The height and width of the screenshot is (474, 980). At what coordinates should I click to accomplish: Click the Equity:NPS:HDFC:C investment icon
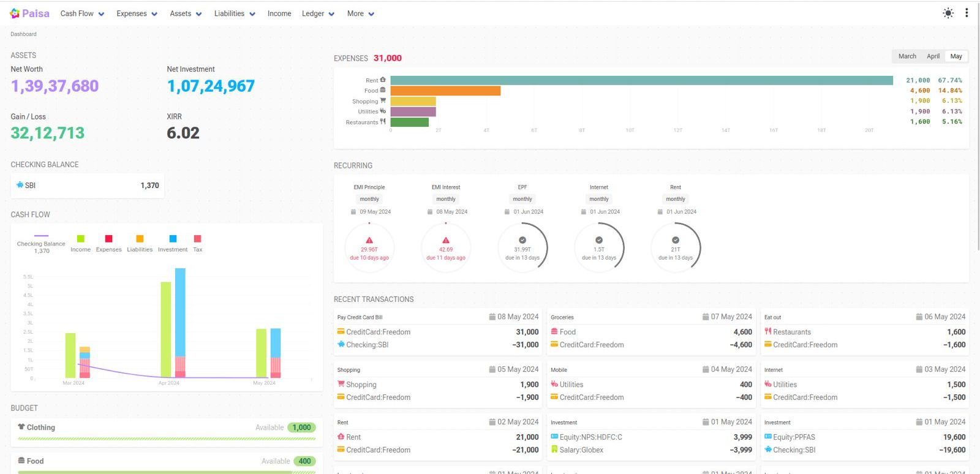554,437
